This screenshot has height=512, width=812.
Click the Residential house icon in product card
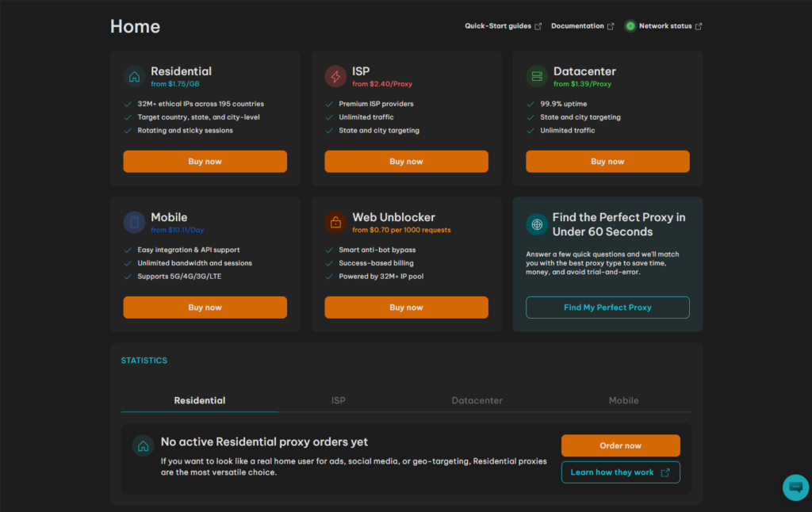(x=134, y=77)
